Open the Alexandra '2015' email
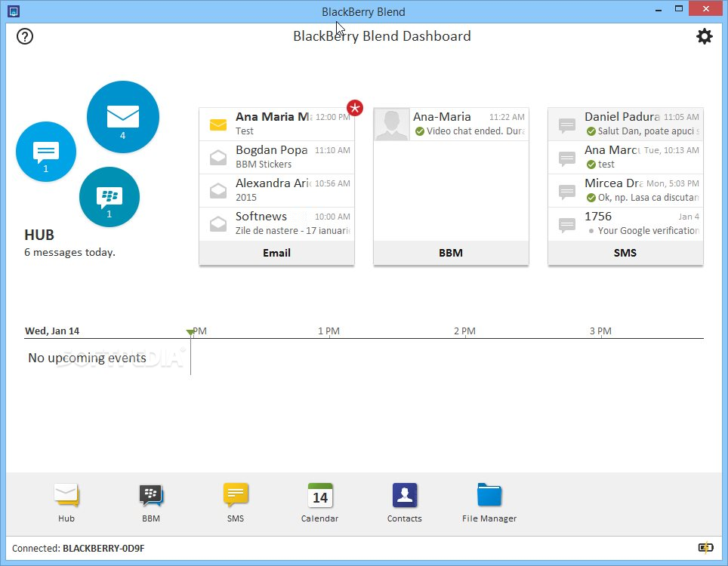 (276, 191)
